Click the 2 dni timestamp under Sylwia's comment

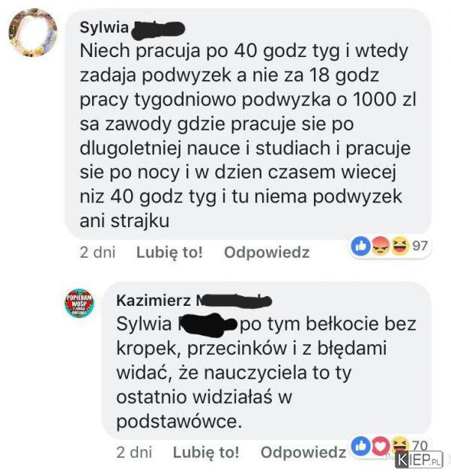97,253
